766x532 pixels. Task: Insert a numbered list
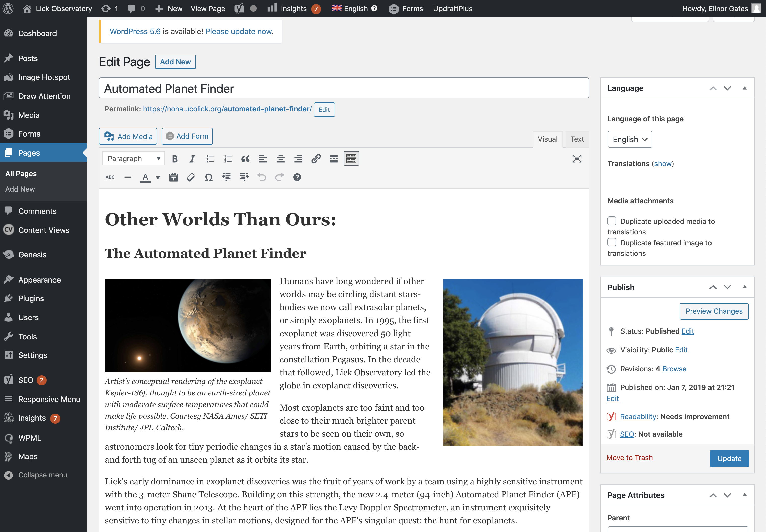point(228,159)
